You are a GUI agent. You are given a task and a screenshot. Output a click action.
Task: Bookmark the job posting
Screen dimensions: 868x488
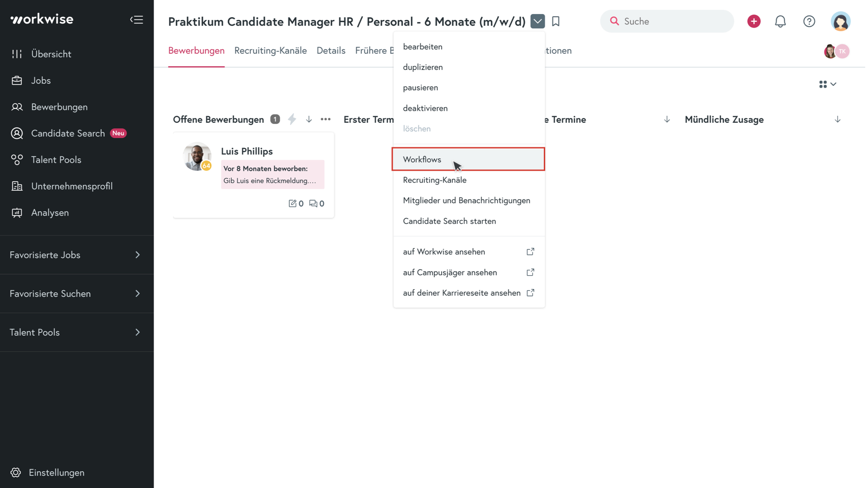[x=556, y=21]
